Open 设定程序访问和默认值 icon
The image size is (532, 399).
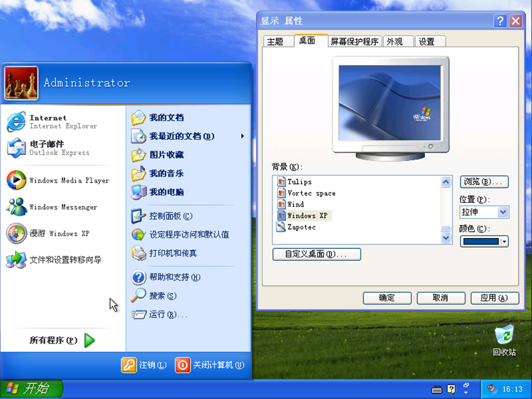pyautogui.click(x=139, y=234)
